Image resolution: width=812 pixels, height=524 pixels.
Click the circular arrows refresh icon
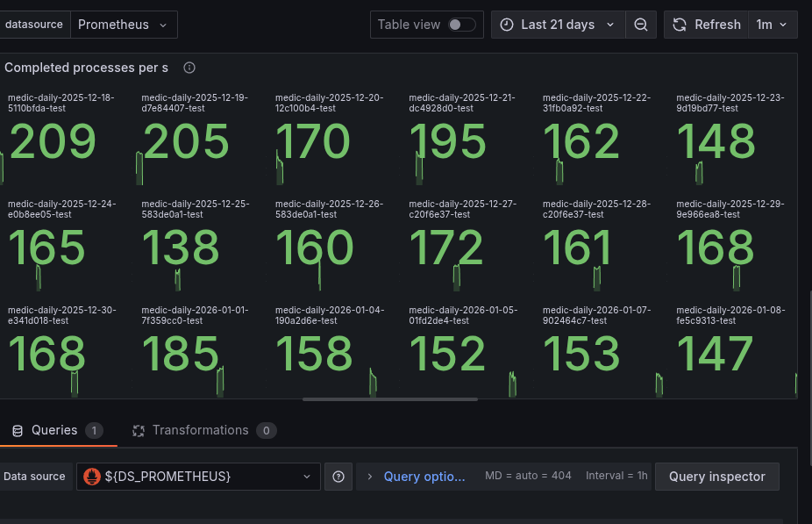[x=680, y=25]
